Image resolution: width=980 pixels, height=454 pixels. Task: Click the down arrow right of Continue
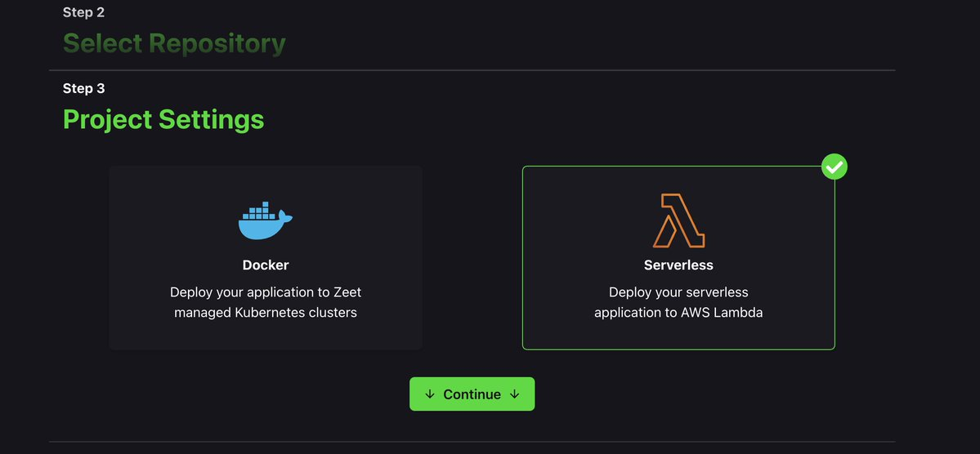tap(514, 394)
